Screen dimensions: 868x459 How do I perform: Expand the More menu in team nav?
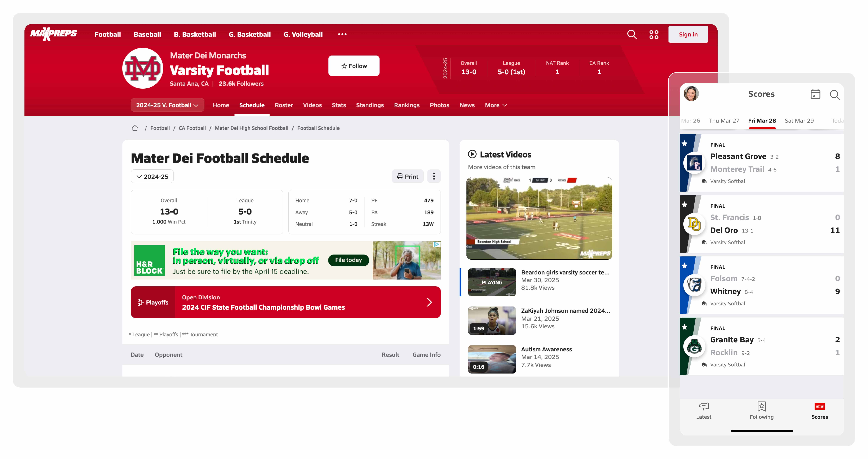coord(496,105)
